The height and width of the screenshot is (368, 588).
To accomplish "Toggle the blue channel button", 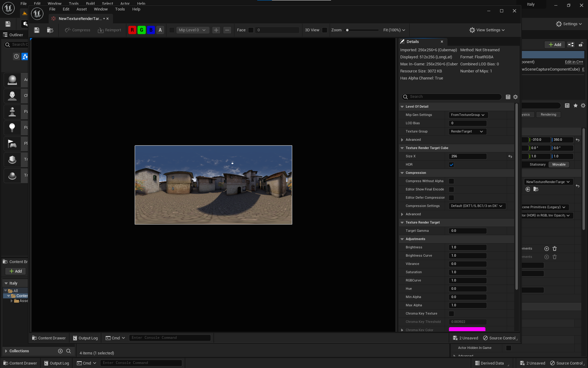I will 151,30.
